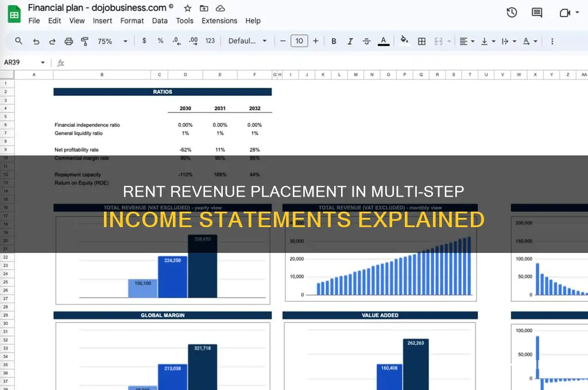Screen dimensions: 588x390
Task: Click the document title Financial plan
Action: pos(97,8)
